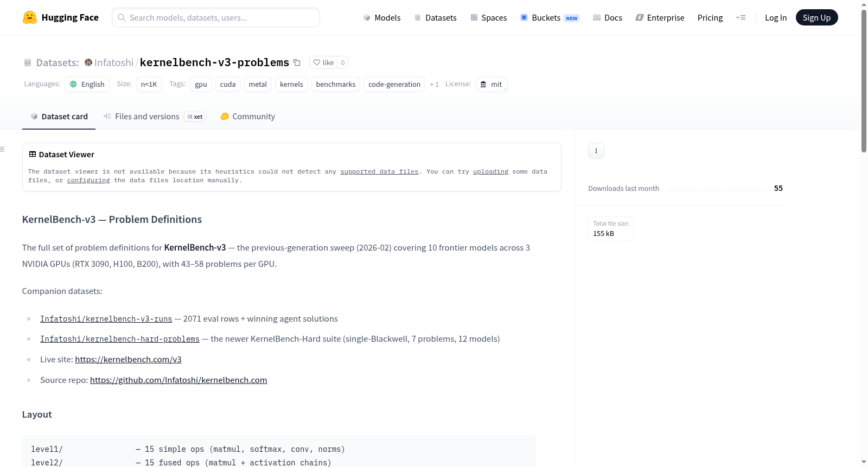Open the Files and versions tab

click(x=154, y=117)
